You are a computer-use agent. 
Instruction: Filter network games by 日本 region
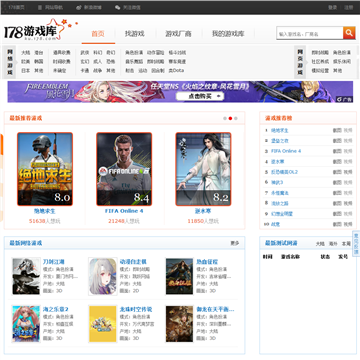(26, 71)
